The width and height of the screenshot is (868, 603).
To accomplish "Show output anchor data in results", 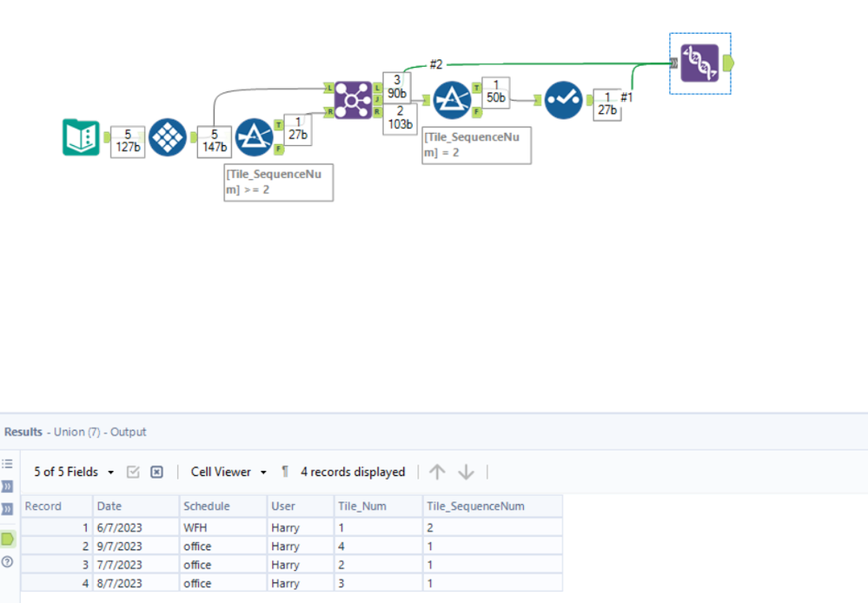I will point(8,538).
